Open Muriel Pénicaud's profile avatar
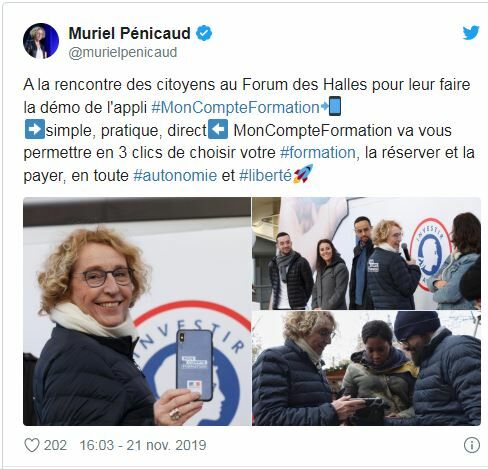Image resolution: width=488 pixels, height=469 pixels. point(41,41)
